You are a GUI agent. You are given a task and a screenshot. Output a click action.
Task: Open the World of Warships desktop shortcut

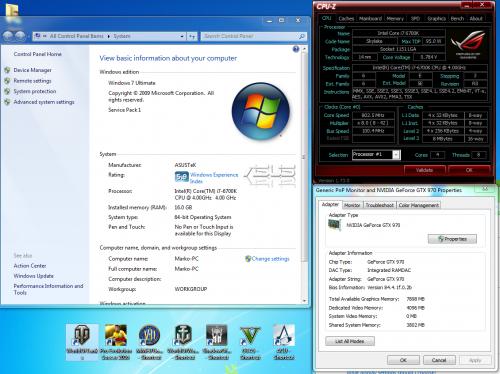183,342
